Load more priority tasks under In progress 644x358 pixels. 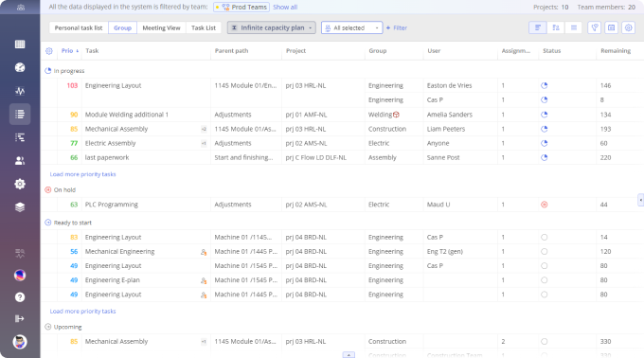click(83, 174)
